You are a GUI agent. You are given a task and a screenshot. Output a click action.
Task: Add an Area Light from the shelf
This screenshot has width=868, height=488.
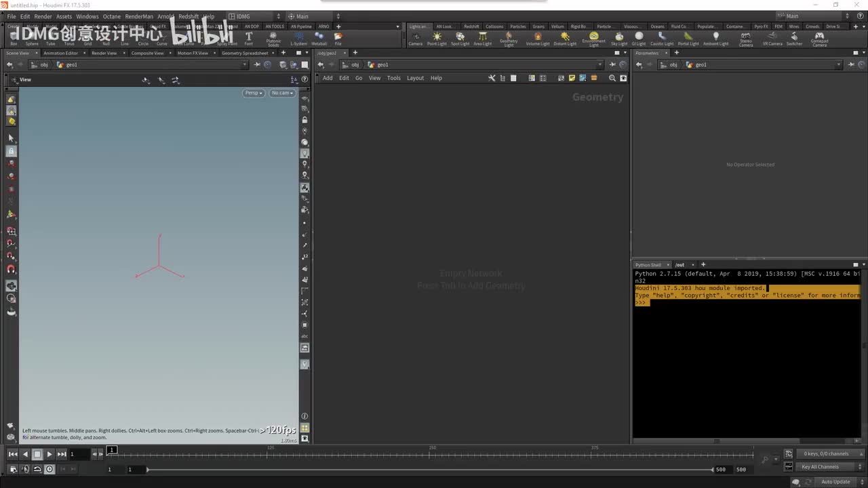483,39
